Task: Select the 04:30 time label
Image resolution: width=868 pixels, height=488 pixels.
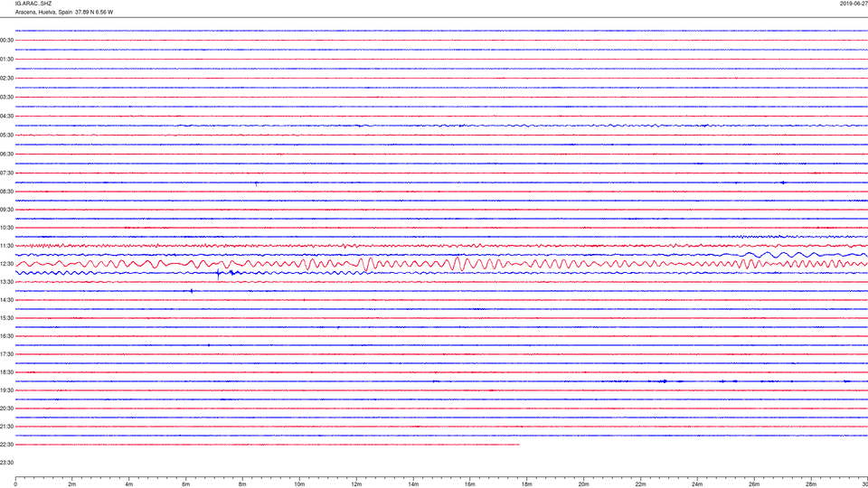Action: [6, 117]
